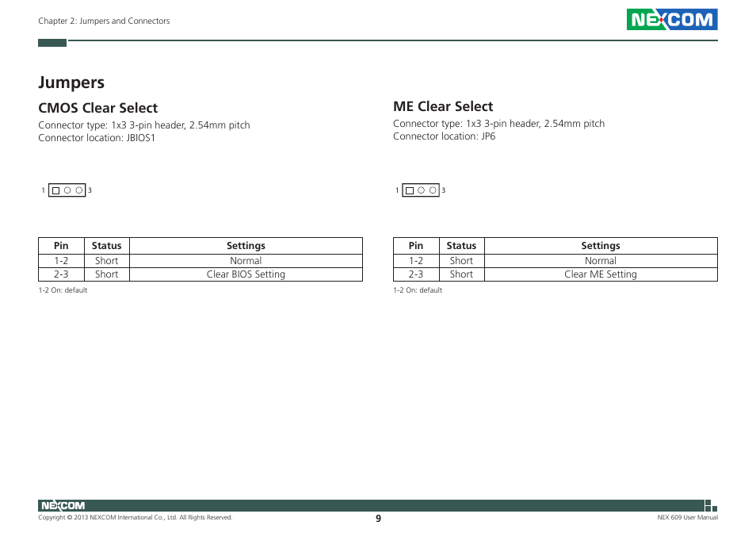Click the "Pin" header of the CMOS table

(x=61, y=246)
